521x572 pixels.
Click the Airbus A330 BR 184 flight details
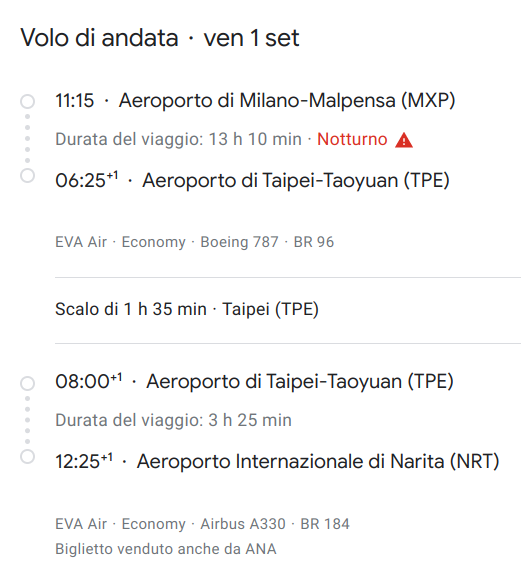(x=202, y=524)
